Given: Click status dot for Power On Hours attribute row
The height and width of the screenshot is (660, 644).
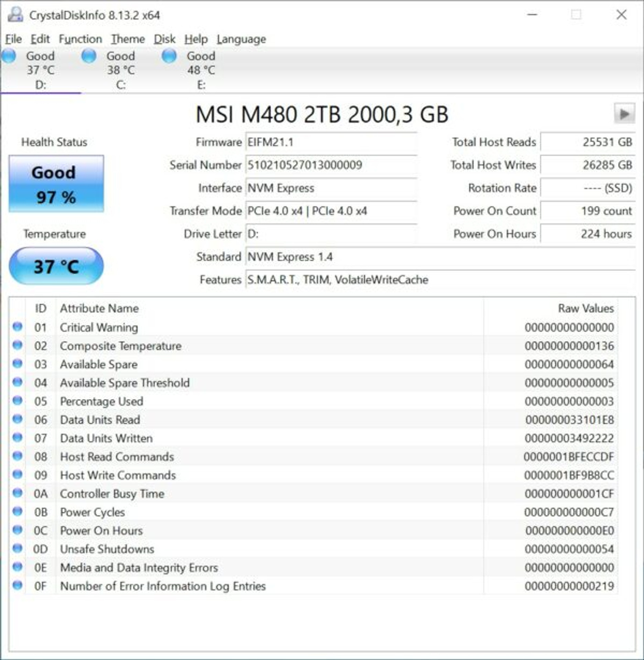Looking at the screenshot, I should coord(17,530).
